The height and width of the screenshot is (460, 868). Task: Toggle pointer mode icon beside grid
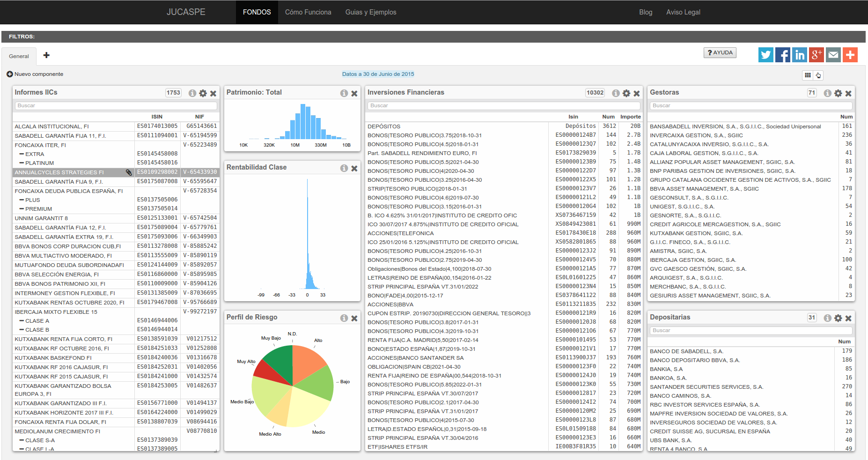[x=818, y=75]
